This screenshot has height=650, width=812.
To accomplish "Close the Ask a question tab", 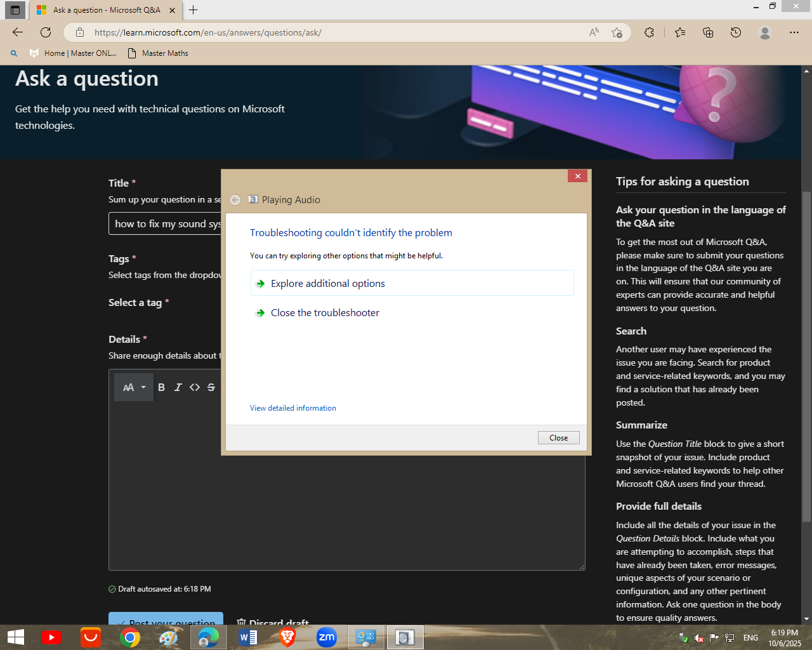I will click(x=172, y=10).
